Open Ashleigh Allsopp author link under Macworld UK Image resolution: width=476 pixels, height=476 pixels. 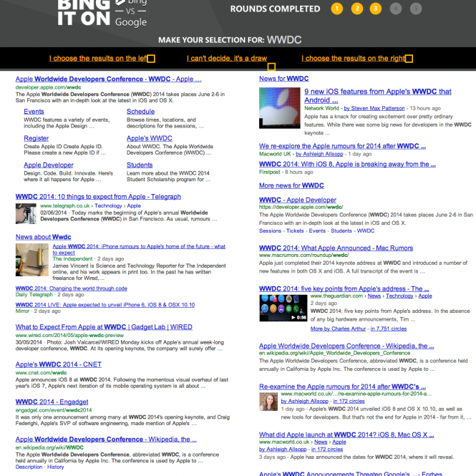coord(319,154)
